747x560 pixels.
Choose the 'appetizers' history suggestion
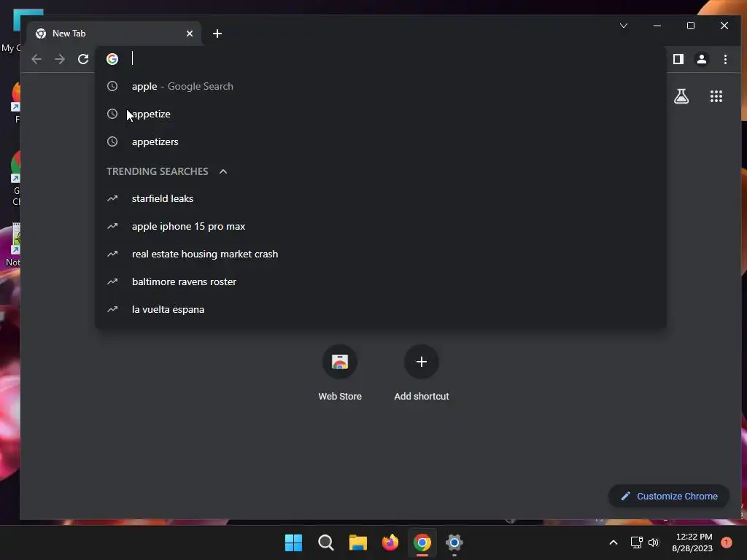pos(380,141)
